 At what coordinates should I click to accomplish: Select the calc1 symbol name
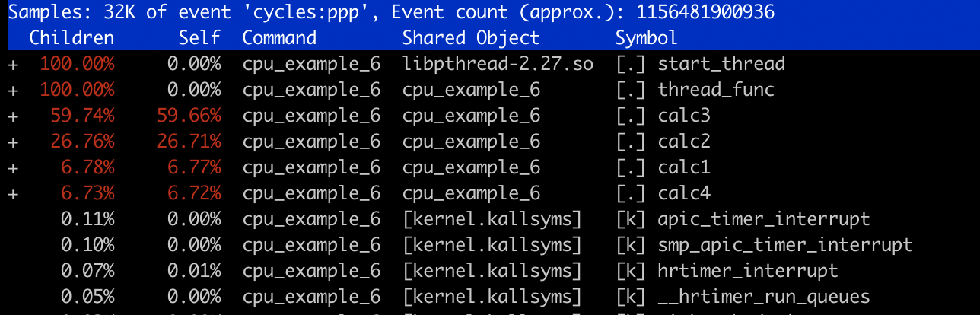[684, 167]
